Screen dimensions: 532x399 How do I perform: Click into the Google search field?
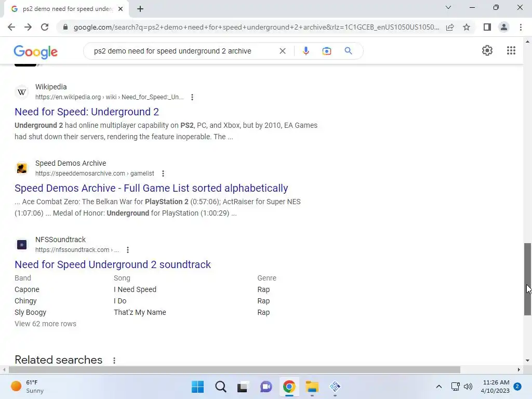pyautogui.click(x=183, y=51)
